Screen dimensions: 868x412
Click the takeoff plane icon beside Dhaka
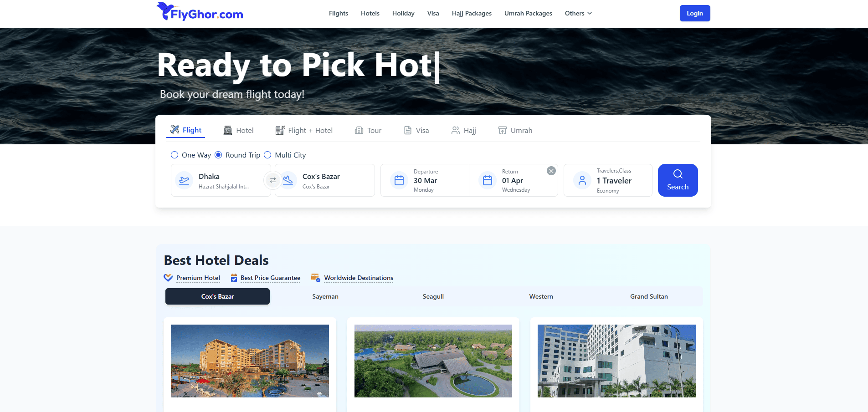[184, 180]
